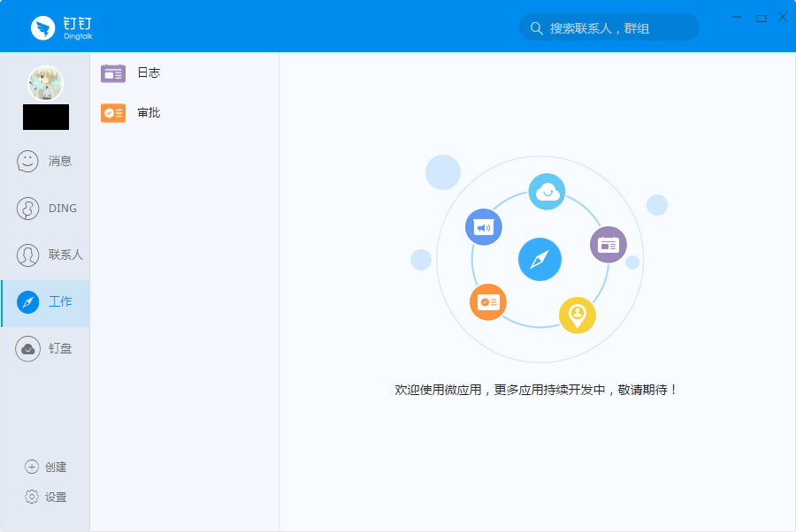Click the megaphone announcement circle icon
The width and height of the screenshot is (796, 532).
coord(483,227)
